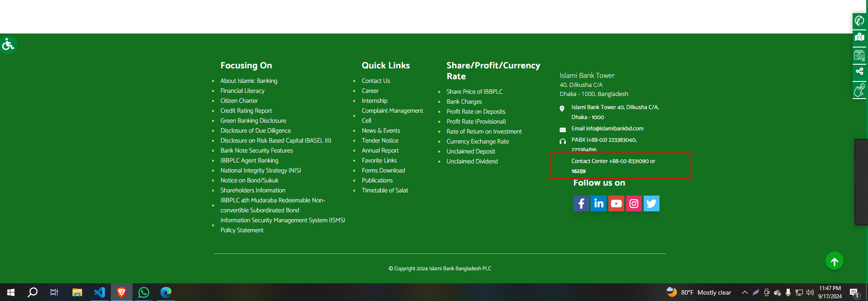The width and height of the screenshot is (868, 301).
Task: Open the YouTube channel icon
Action: point(616,204)
